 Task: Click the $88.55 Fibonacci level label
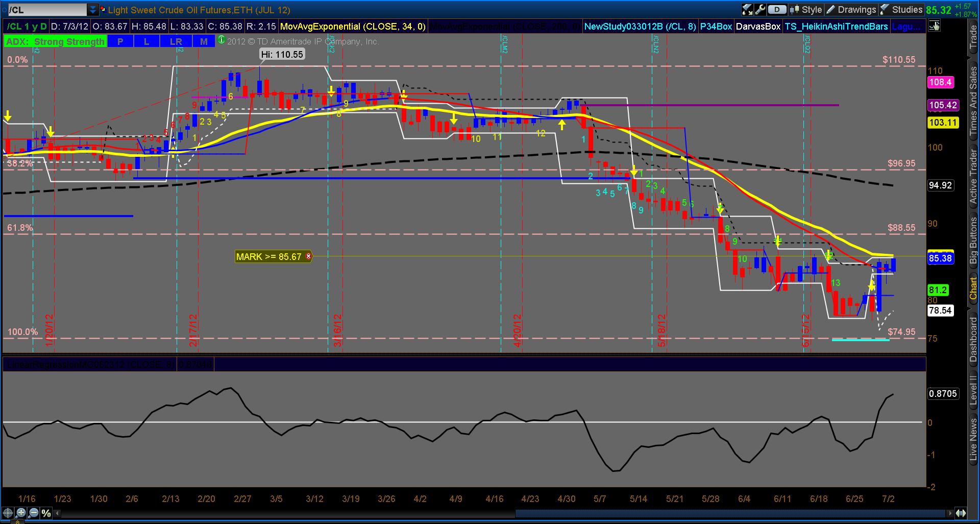coord(902,228)
